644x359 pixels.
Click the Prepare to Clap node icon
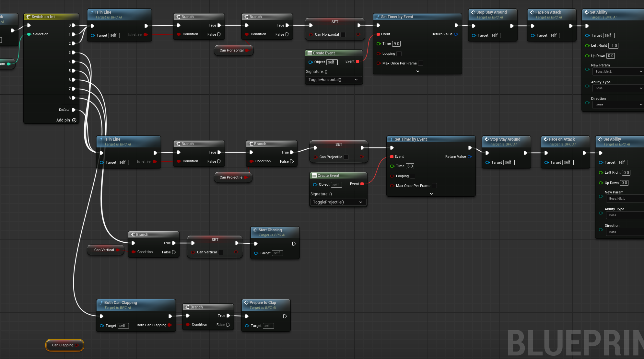(x=246, y=303)
